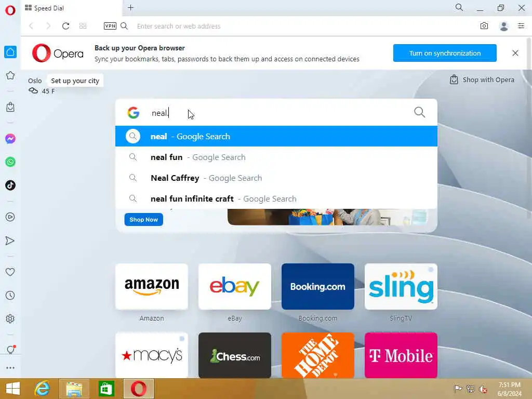Open Settings gear in sidebar

pyautogui.click(x=10, y=318)
